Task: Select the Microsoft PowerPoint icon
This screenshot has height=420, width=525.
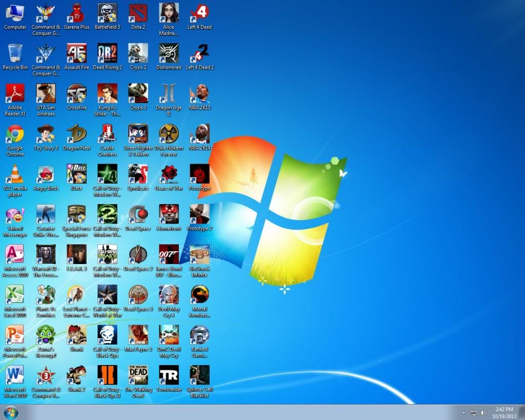Action: pyautogui.click(x=15, y=342)
